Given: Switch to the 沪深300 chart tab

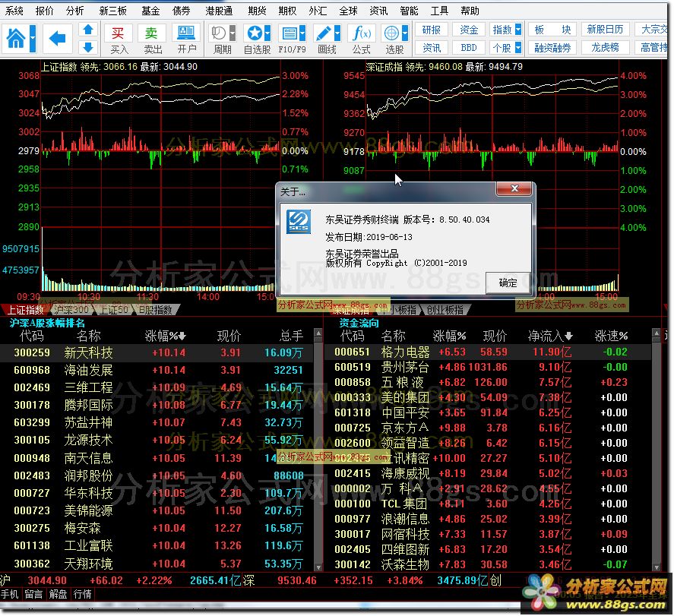Looking at the screenshot, I should (x=71, y=310).
